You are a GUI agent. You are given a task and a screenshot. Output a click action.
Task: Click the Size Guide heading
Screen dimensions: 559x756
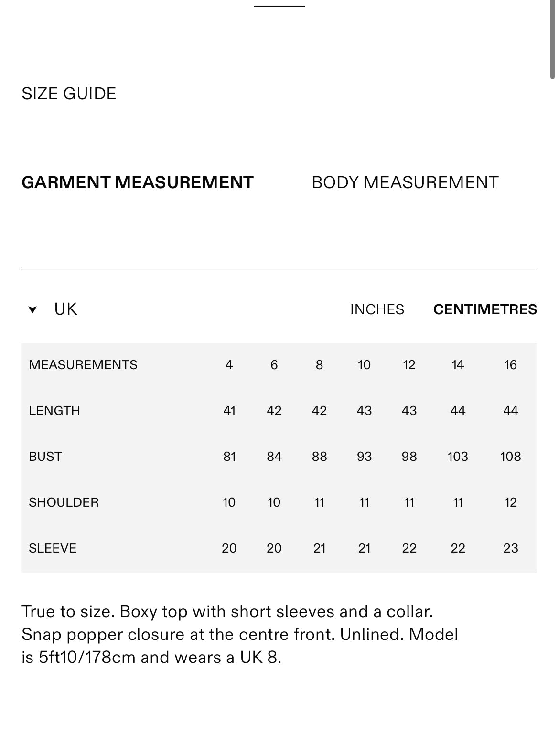click(69, 94)
